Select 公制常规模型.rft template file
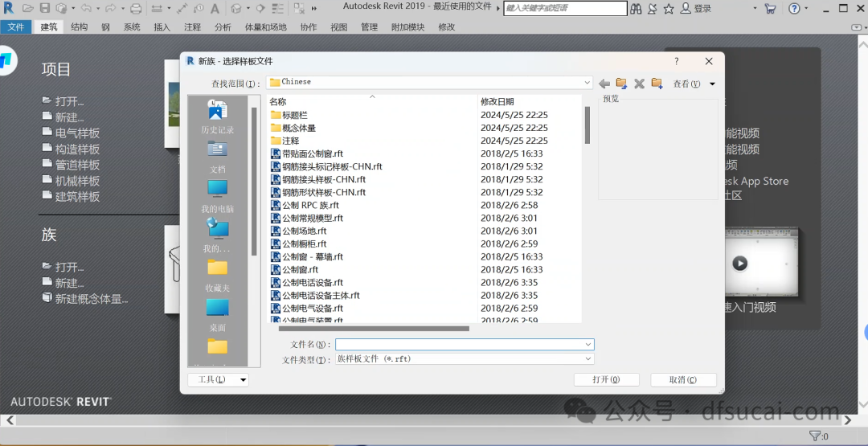This screenshot has height=446, width=868. tap(307, 218)
